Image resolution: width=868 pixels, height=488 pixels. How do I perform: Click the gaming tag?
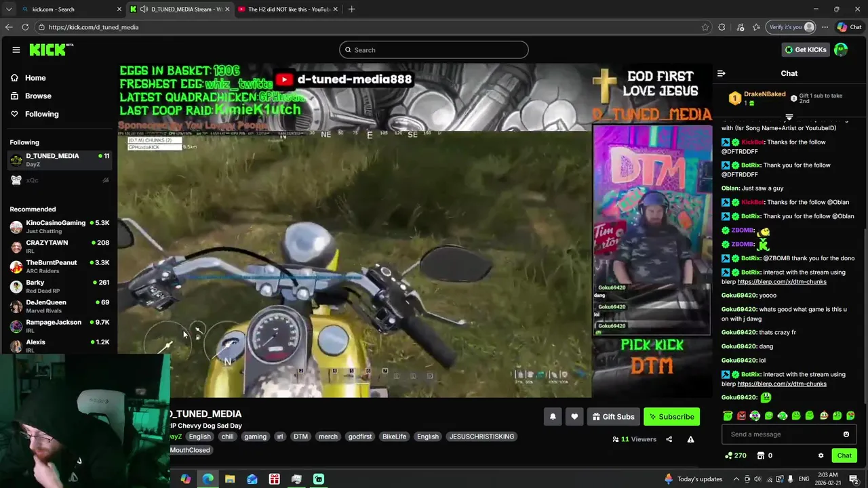(x=255, y=436)
